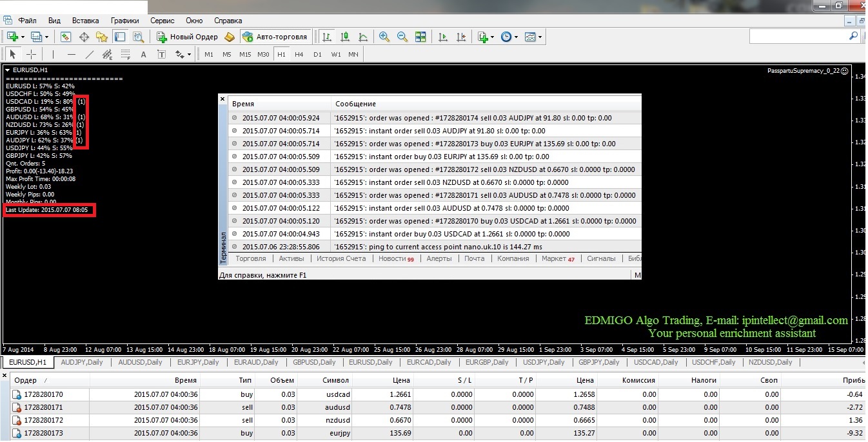Click the Новый Ордер button
This screenshot has height=442, width=868.
188,37
